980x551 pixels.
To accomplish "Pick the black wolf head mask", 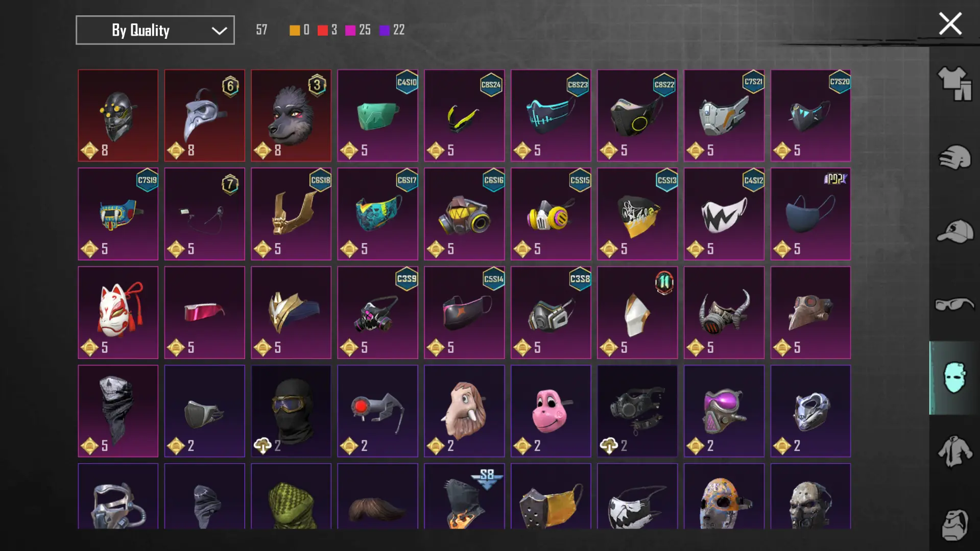I will click(x=291, y=115).
